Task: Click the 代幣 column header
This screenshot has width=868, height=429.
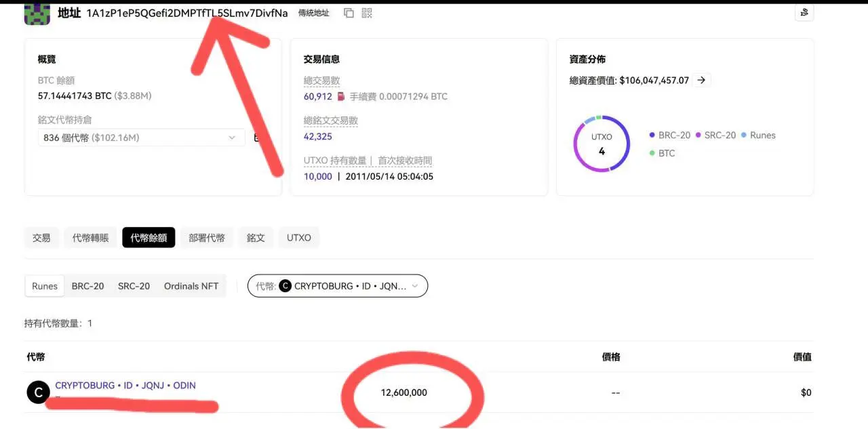Action: pos(36,356)
